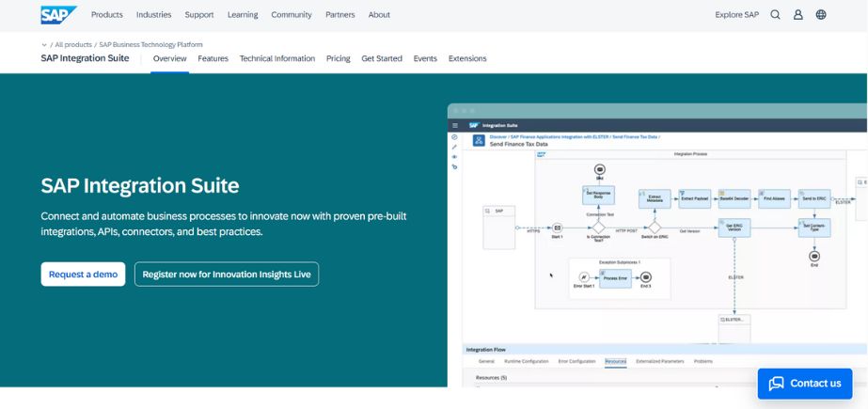
Task: Open the site search magnifier icon
Action: [775, 15]
